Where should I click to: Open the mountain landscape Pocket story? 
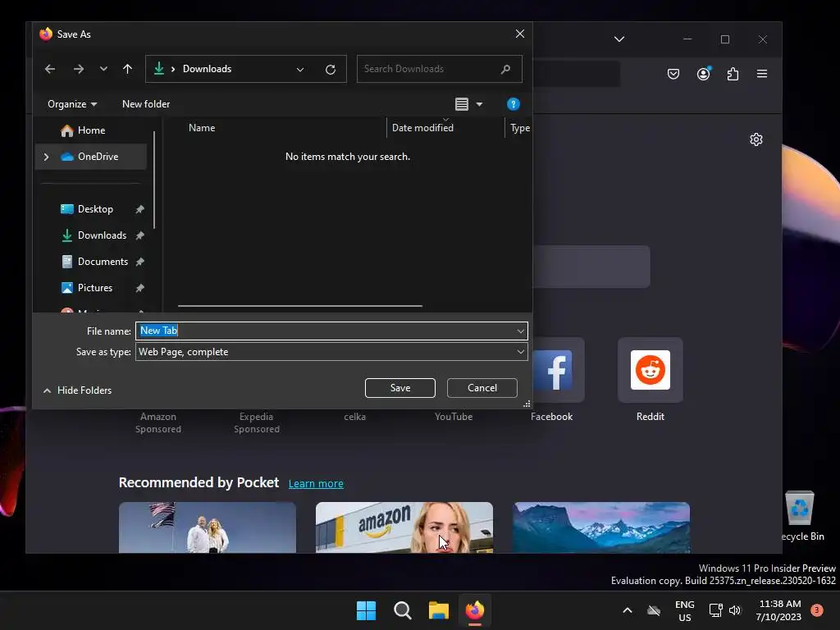[x=601, y=527]
